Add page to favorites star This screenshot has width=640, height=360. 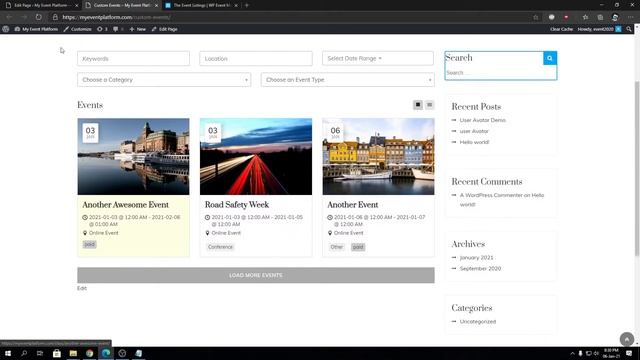click(x=536, y=17)
